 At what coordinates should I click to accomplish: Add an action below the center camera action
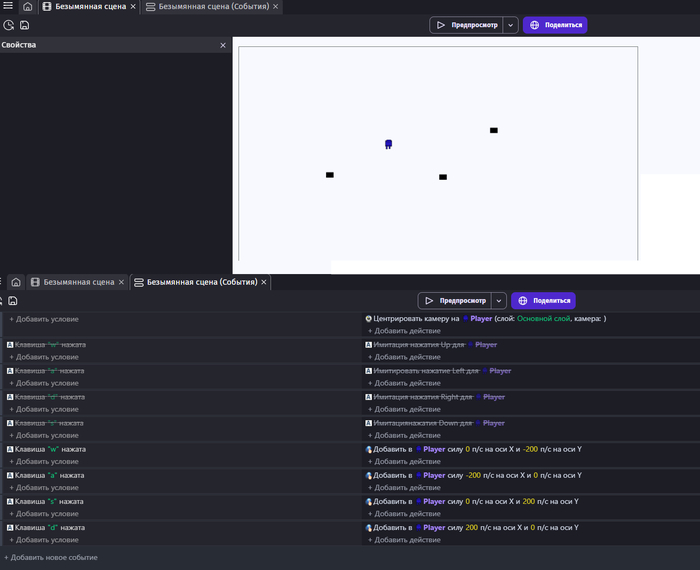(x=404, y=331)
